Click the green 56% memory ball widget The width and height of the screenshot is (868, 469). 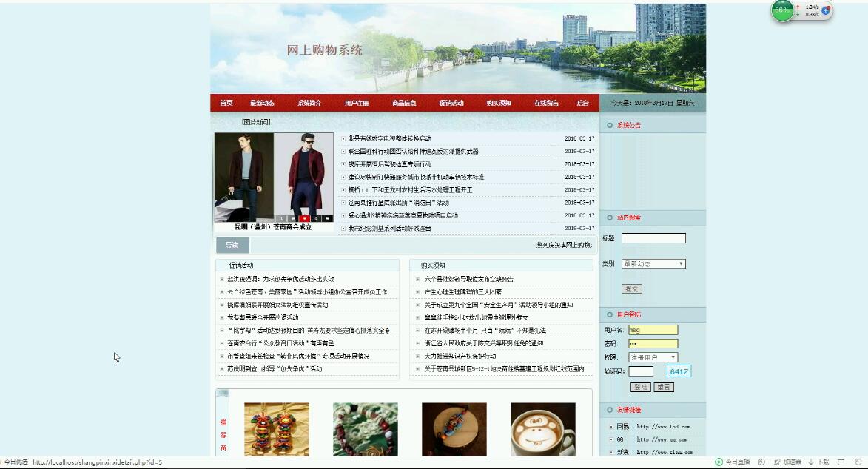(x=782, y=10)
